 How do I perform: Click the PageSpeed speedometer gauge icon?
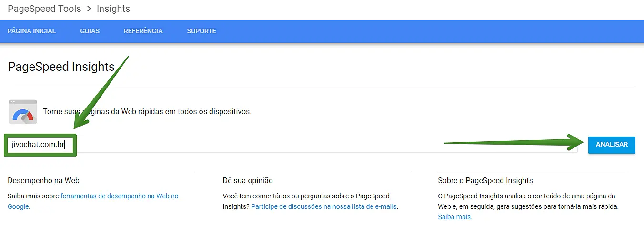pyautogui.click(x=23, y=112)
